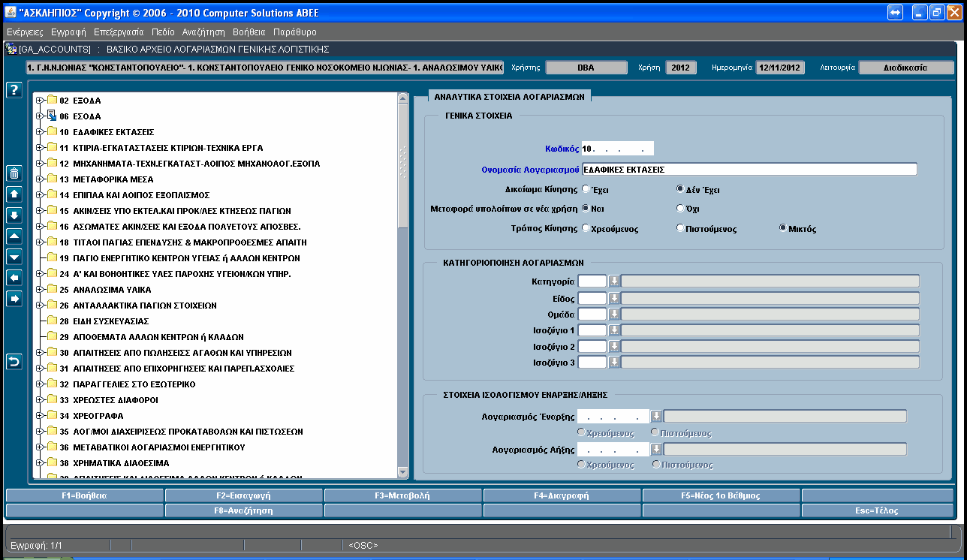This screenshot has width=967, height=560.
Task: Open the Βοήθεια menu
Action: [x=249, y=32]
